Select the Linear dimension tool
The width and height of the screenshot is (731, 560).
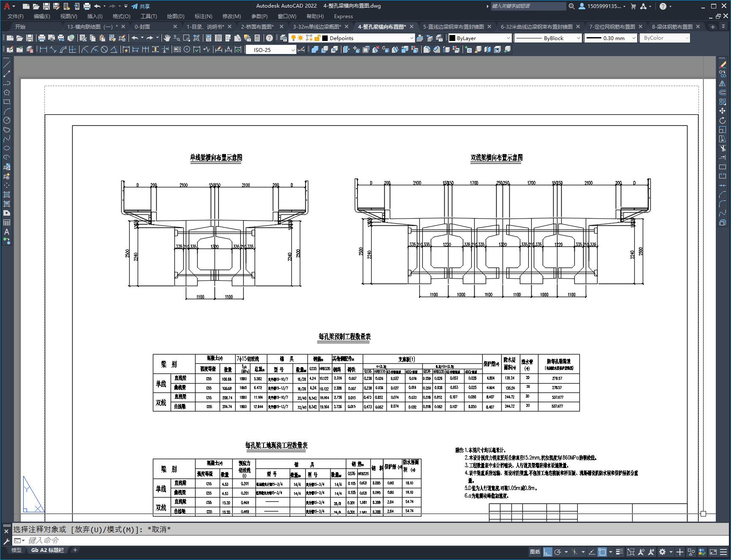[x=43, y=49]
